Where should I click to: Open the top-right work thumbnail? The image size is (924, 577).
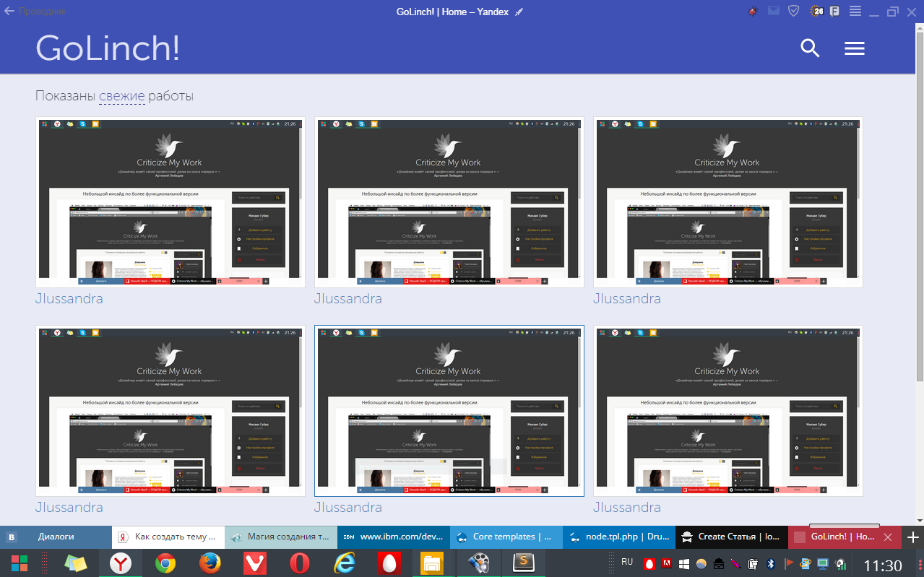[x=728, y=202]
